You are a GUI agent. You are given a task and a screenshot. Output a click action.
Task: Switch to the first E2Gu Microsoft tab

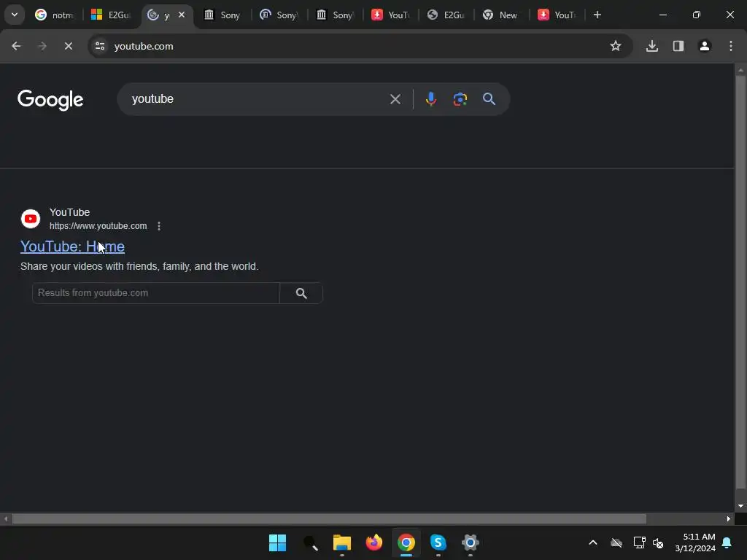tap(110, 15)
